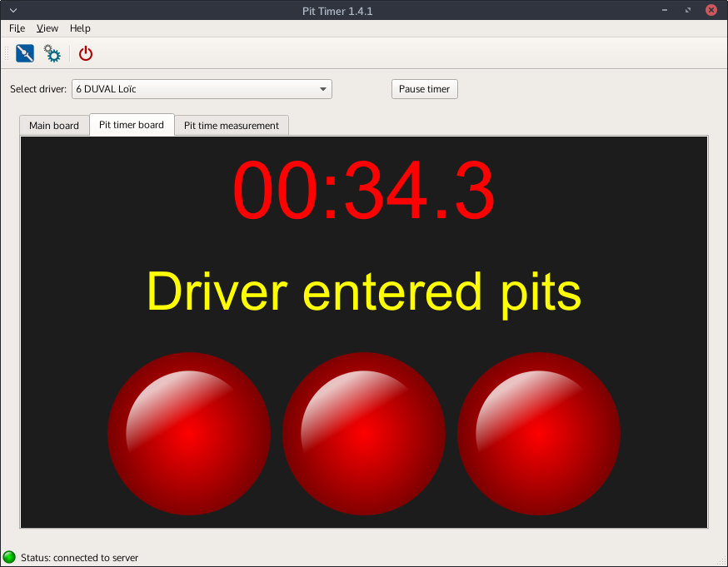Click the left red pit light
The image size is (728, 567).
[x=189, y=433]
